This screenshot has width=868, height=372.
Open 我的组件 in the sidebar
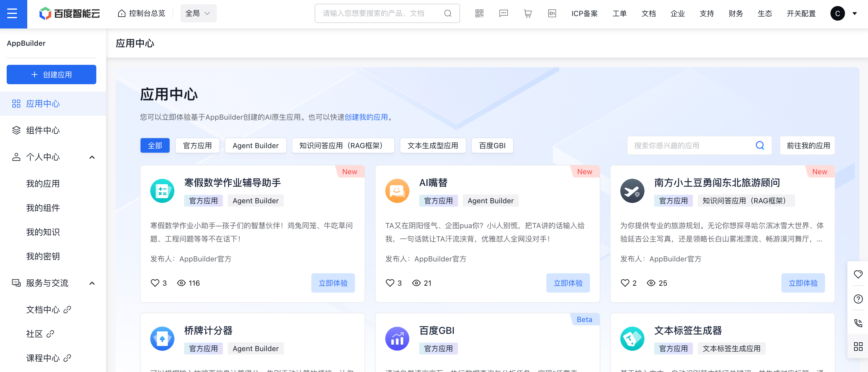[43, 208]
